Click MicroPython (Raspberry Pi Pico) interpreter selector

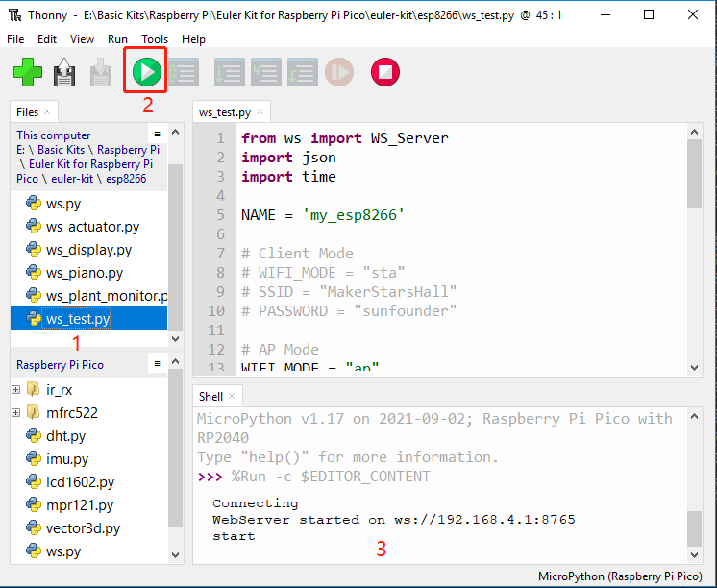coord(620,576)
